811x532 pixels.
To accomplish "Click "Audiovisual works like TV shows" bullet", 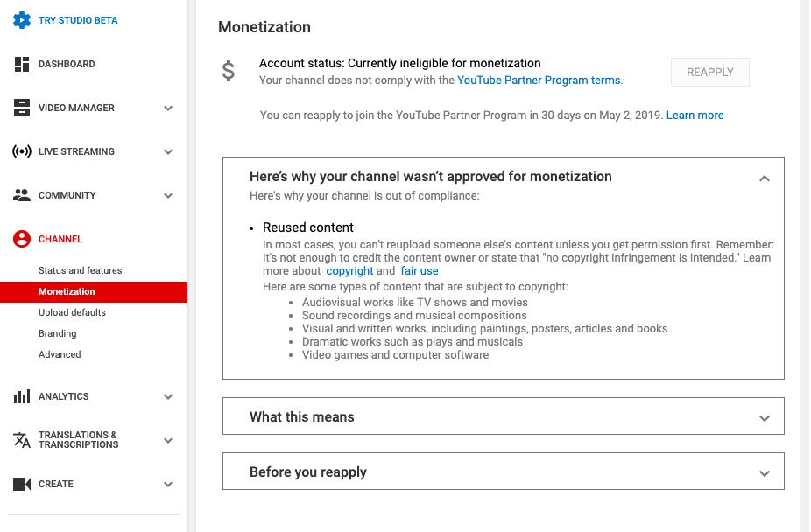I will [415, 302].
